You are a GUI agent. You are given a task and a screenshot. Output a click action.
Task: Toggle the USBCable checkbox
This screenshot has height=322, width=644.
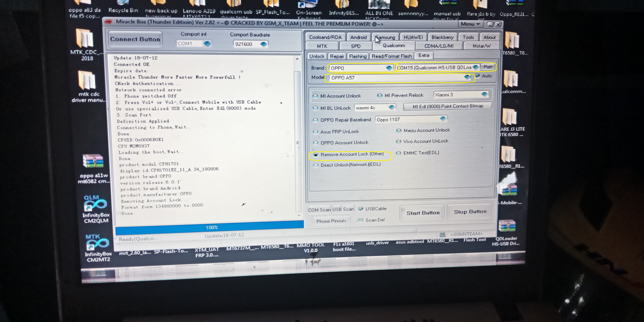(x=360, y=209)
